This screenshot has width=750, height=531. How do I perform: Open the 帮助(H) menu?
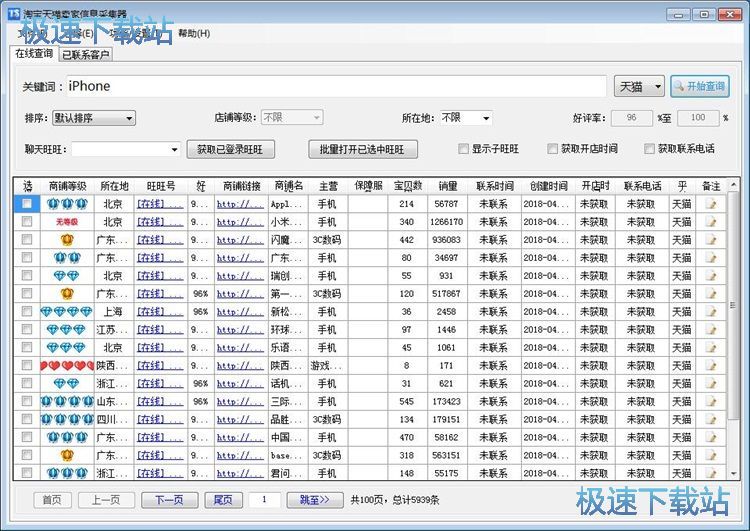tap(193, 33)
